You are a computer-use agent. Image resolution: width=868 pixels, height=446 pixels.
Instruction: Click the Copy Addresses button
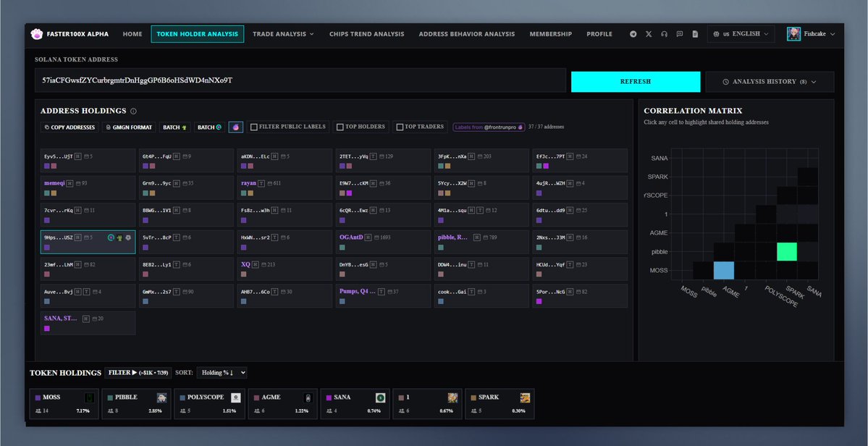pos(69,127)
